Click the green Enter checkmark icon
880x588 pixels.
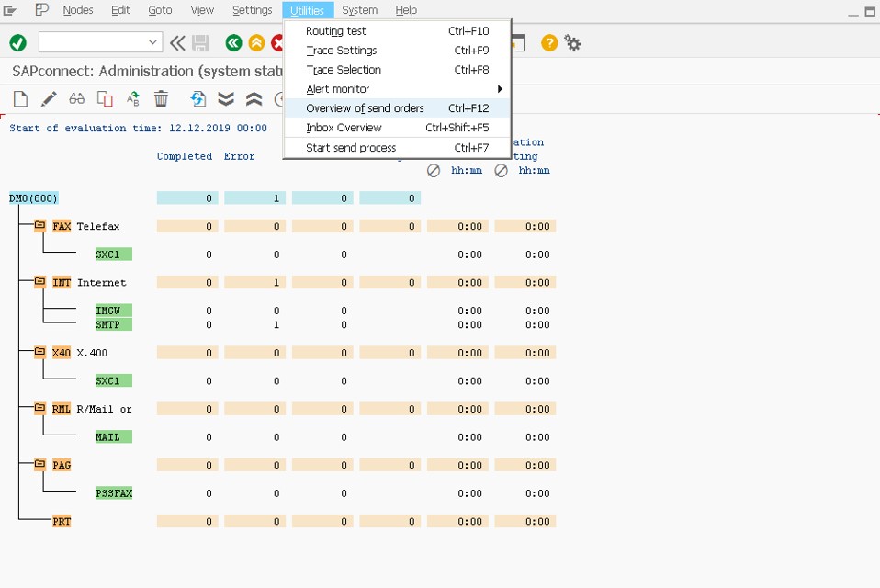tap(18, 42)
